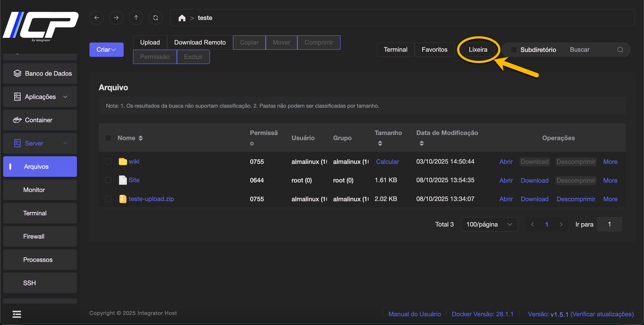The width and height of the screenshot is (644, 325).
Task: Check the select-all header checkbox
Action: point(108,138)
